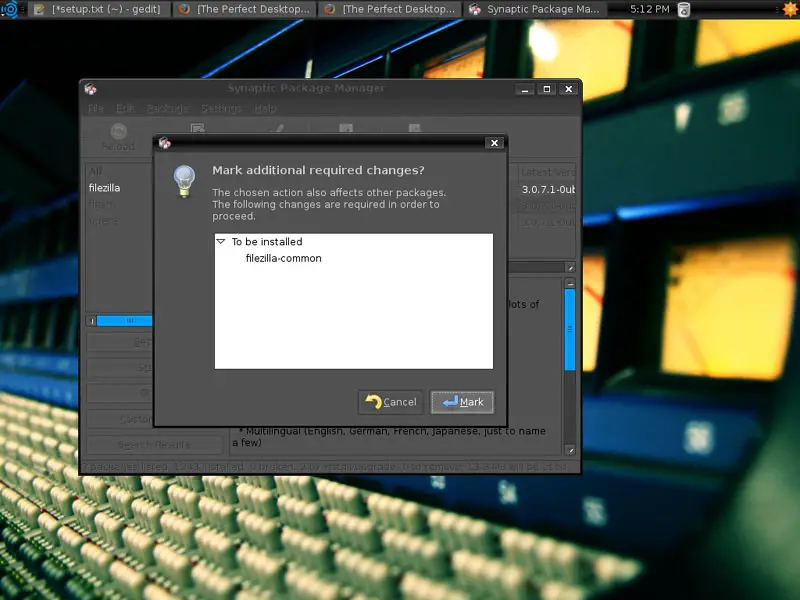Maximize the Synaptic Package Manager window
Screen dimensions: 800x600
point(546,89)
